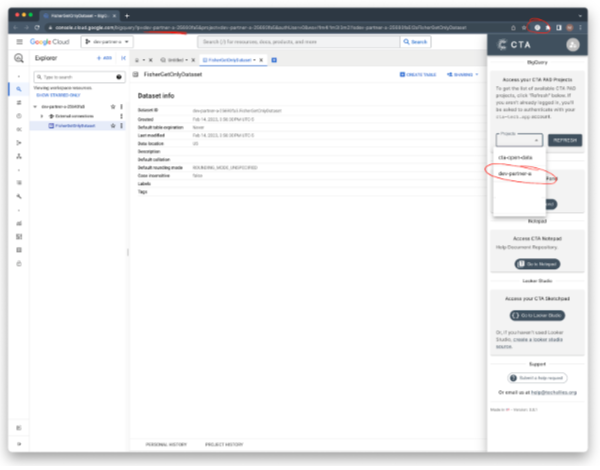Open the Dataform arrow-shaped sidebar icon
The width and height of the screenshot is (600, 470).
coord(19,143)
